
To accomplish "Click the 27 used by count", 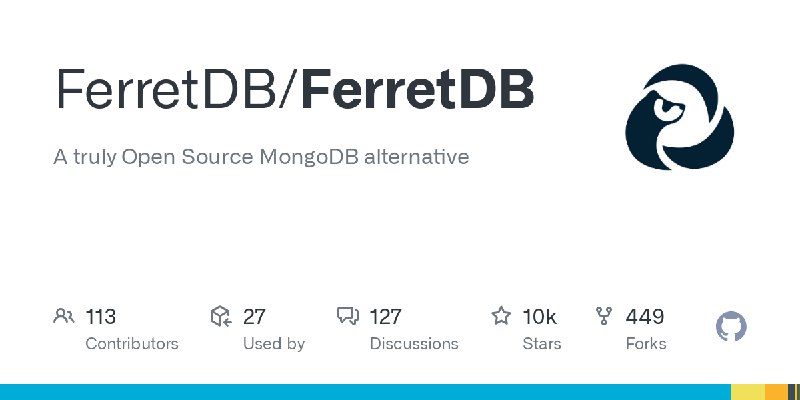I will tap(254, 317).
